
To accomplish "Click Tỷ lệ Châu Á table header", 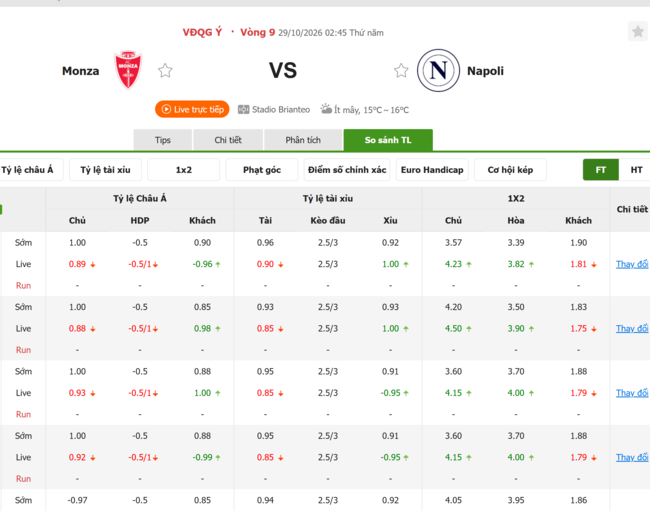I will (x=140, y=199).
